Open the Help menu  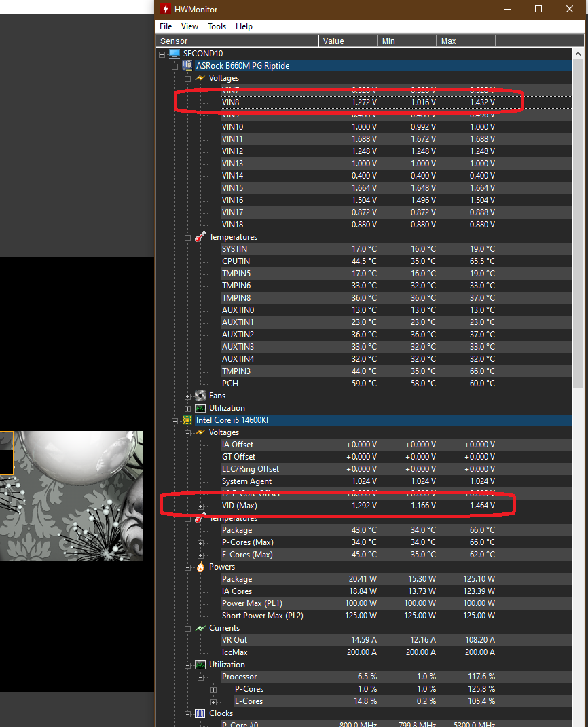244,26
